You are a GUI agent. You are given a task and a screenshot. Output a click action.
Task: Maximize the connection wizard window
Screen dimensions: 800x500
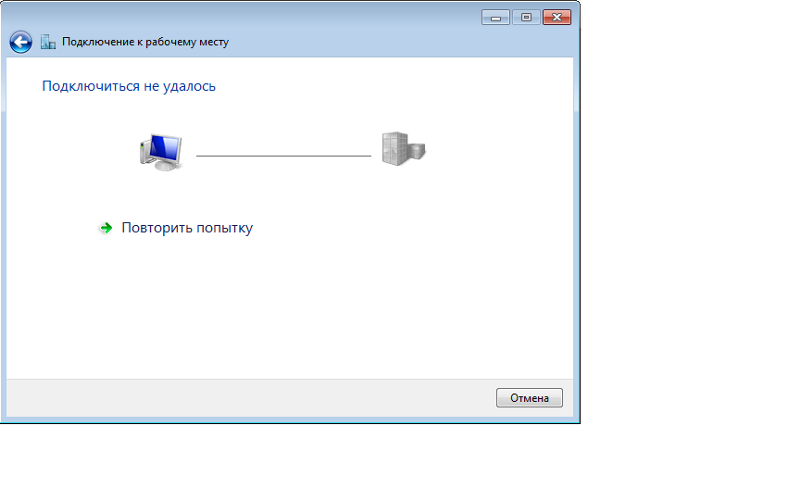pos(526,17)
